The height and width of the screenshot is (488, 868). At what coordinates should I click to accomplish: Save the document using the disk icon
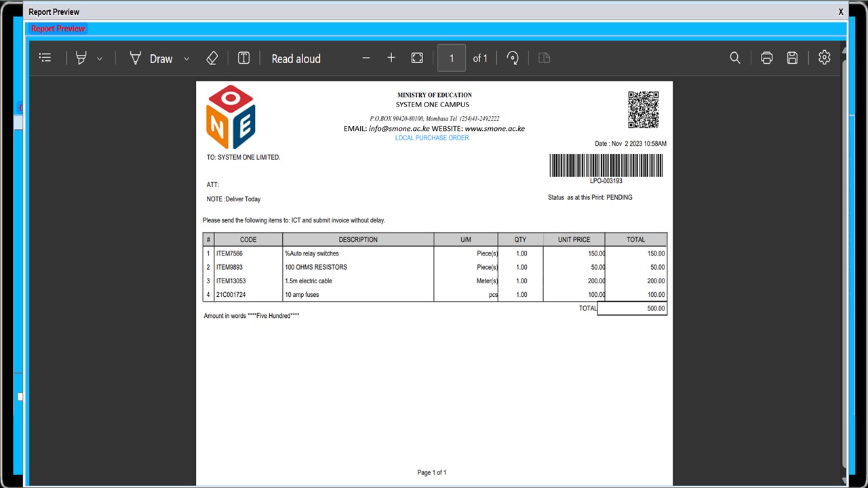pos(792,58)
